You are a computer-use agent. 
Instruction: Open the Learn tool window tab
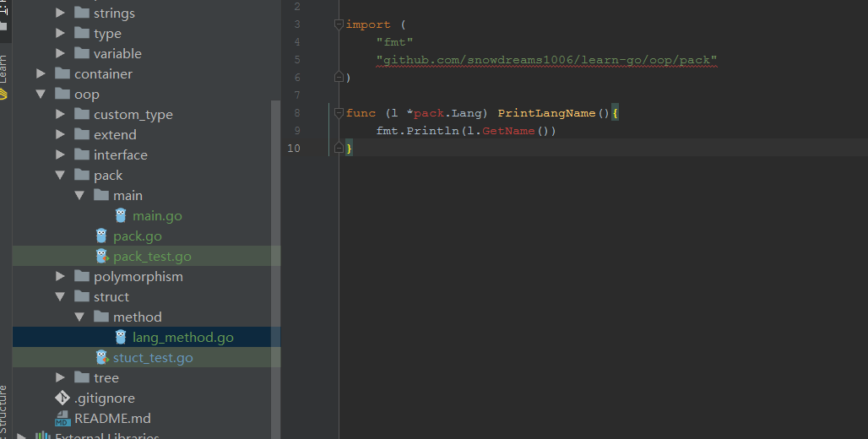pos(4,69)
